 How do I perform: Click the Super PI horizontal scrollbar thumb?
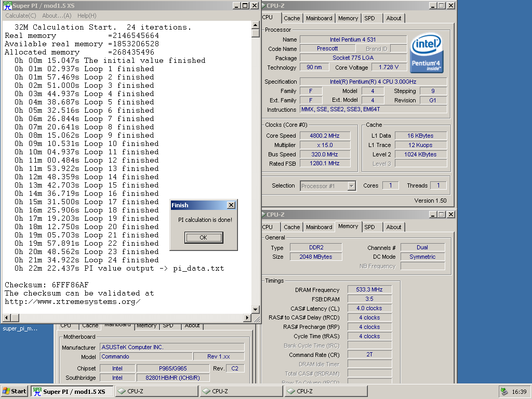(15, 318)
